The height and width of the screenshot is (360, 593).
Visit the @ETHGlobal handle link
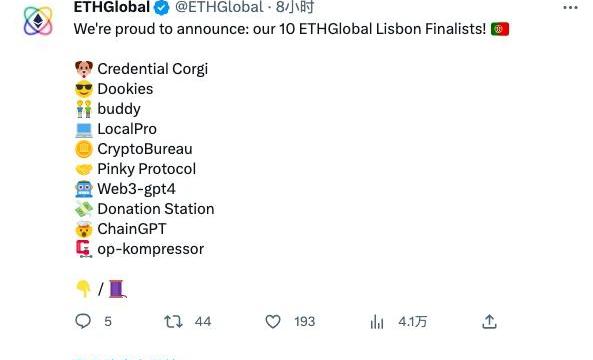pos(219,7)
